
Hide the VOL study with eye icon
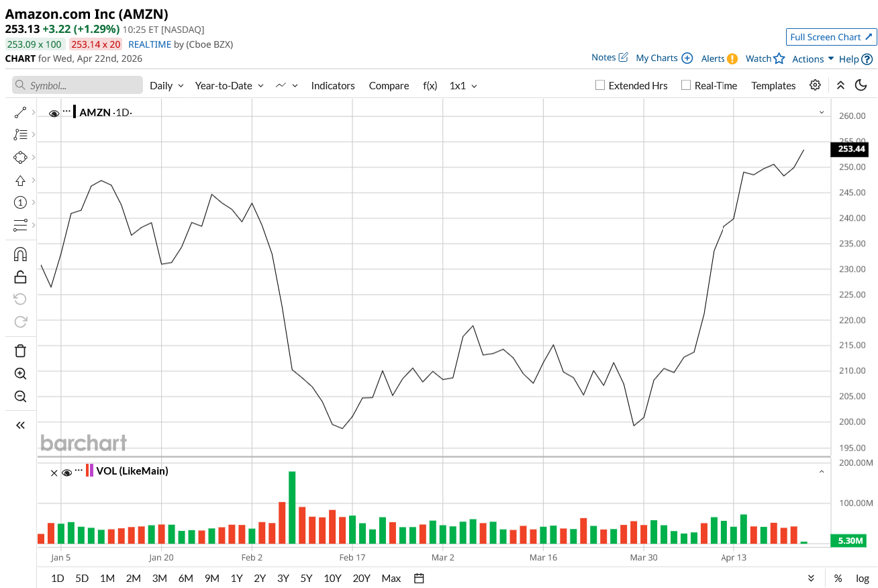pyautogui.click(x=66, y=473)
